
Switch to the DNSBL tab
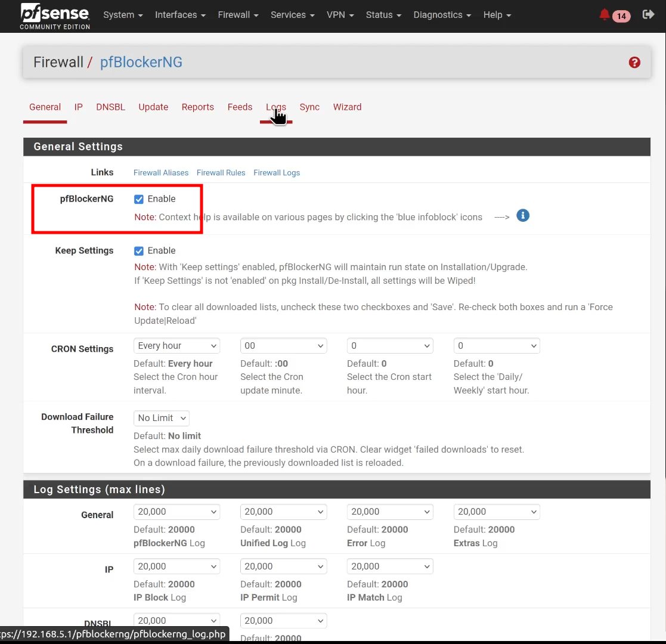110,107
